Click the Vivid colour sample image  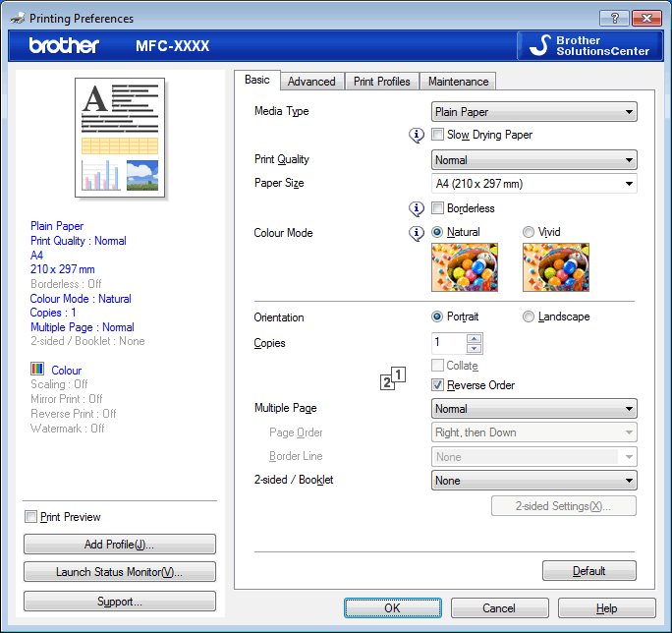click(x=556, y=267)
